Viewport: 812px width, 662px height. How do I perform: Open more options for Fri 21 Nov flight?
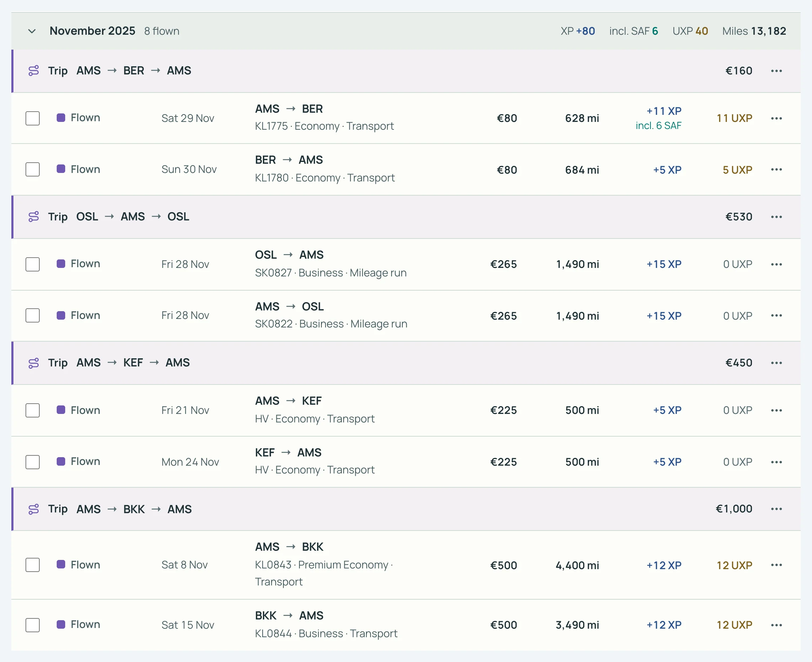tap(776, 410)
